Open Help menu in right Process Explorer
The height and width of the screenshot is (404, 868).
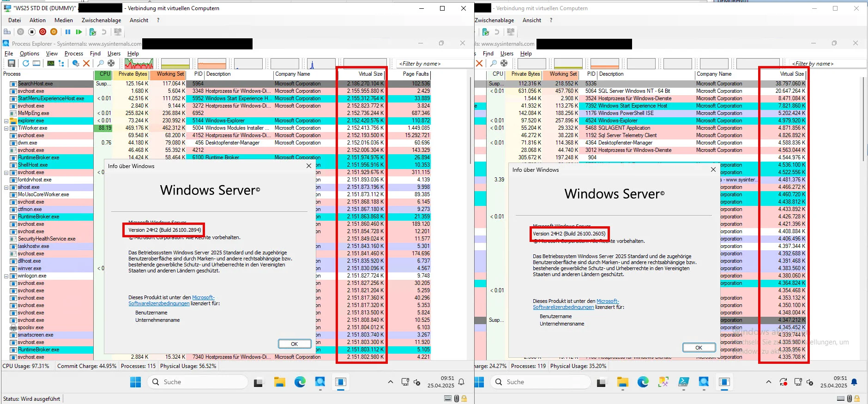[x=526, y=54]
